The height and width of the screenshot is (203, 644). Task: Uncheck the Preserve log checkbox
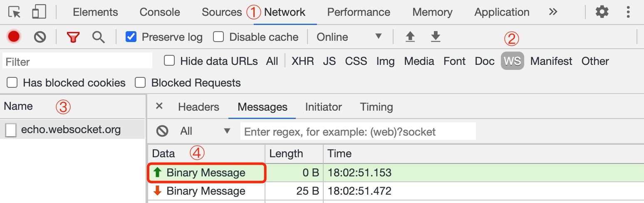pos(131,37)
